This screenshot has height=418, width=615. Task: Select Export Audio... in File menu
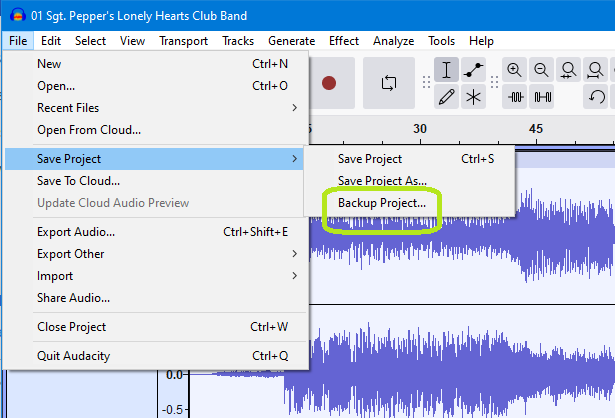tap(76, 232)
